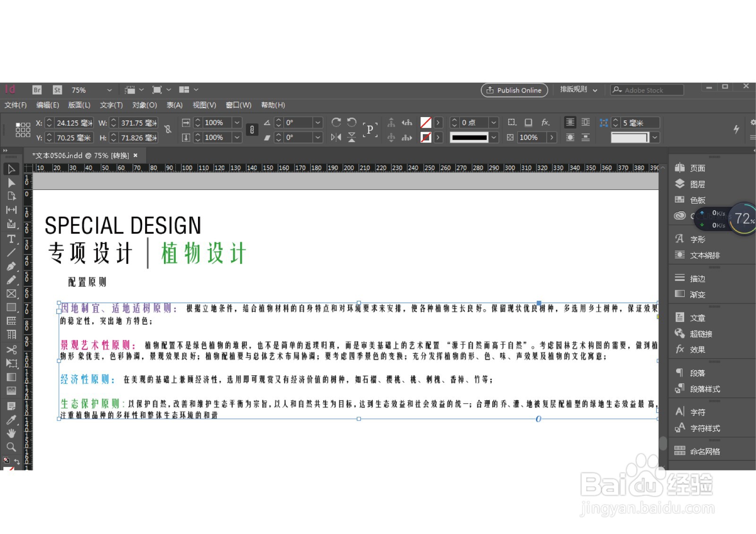The image size is (756, 534).
Task: Open scale X percentage dropdown
Action: pyautogui.click(x=237, y=123)
